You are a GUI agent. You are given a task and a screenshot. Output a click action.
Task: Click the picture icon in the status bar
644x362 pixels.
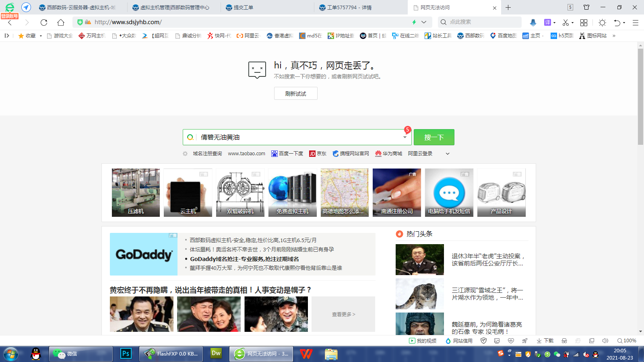pos(497,341)
